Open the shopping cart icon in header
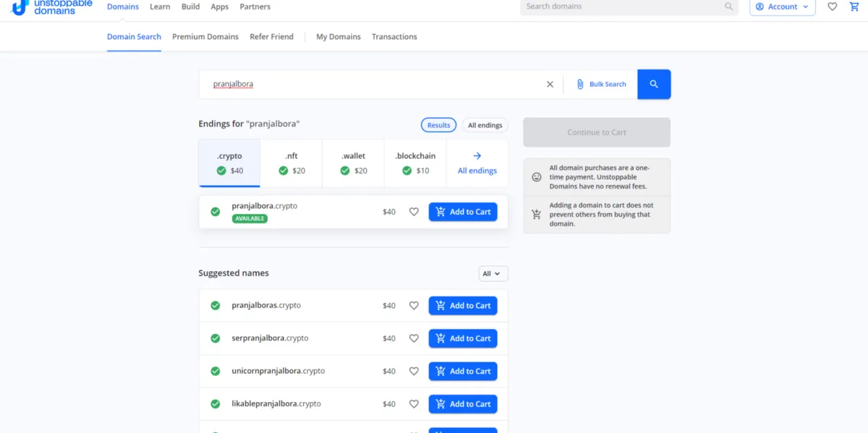Screen dimensions: 868x433 [x=854, y=7]
